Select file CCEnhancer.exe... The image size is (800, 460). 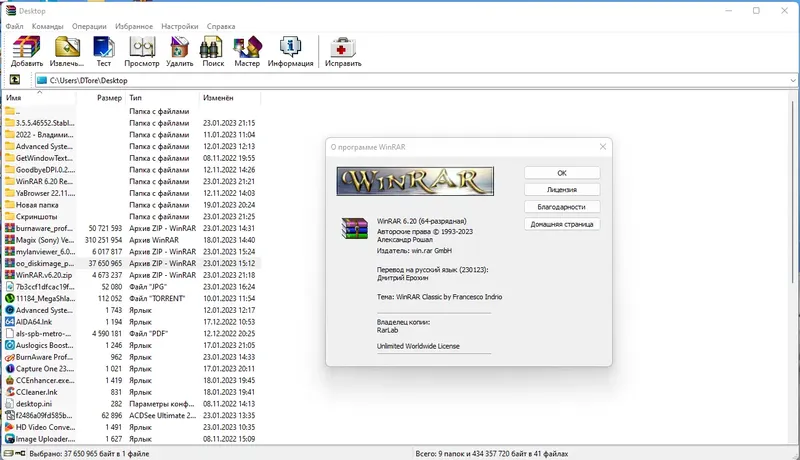pos(132,380)
